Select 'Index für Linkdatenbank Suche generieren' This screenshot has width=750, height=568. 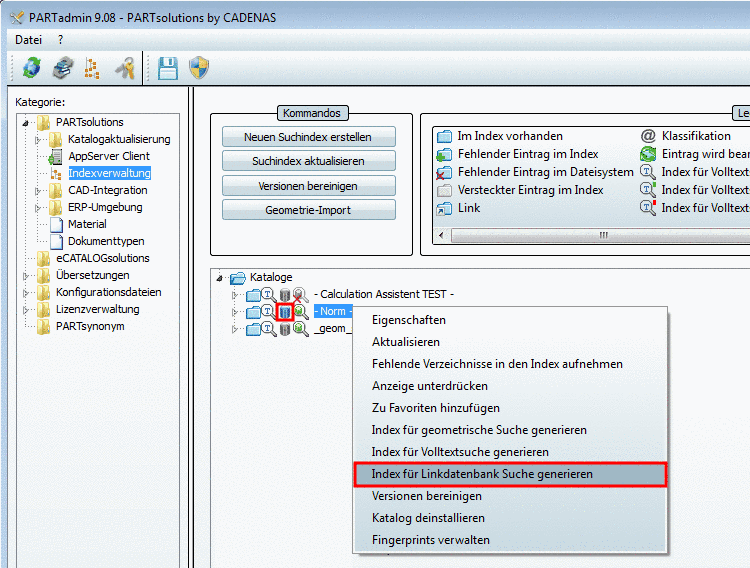pos(510,474)
